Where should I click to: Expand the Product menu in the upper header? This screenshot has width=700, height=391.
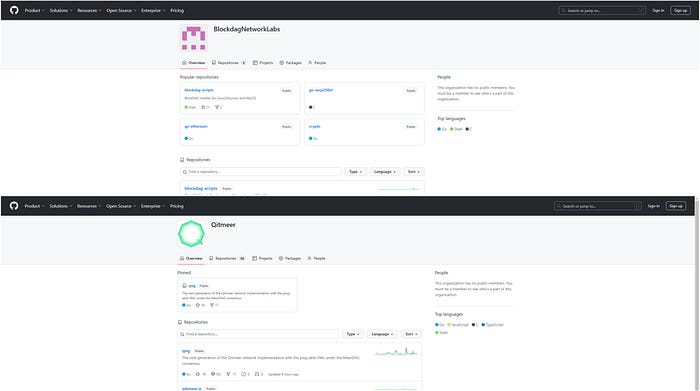pyautogui.click(x=34, y=10)
